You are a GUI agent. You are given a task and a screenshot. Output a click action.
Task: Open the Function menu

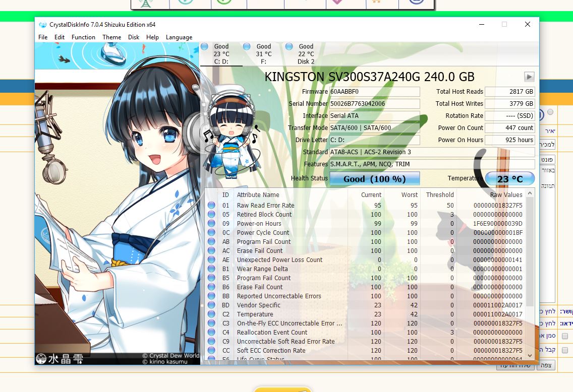pos(83,37)
